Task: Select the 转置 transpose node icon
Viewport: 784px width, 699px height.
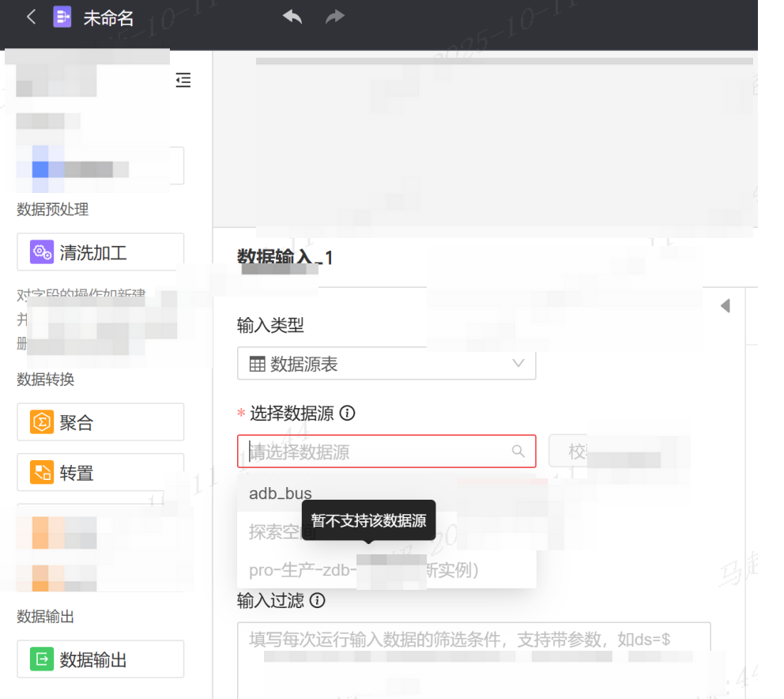Action: tap(42, 473)
